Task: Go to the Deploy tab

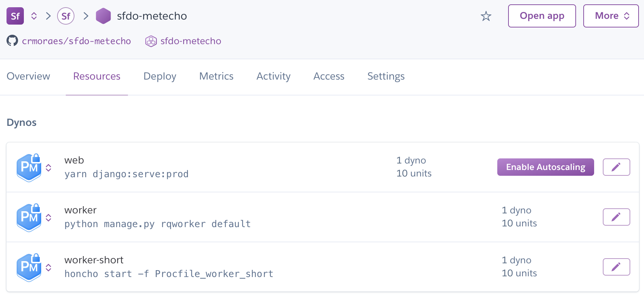Action: point(160,76)
